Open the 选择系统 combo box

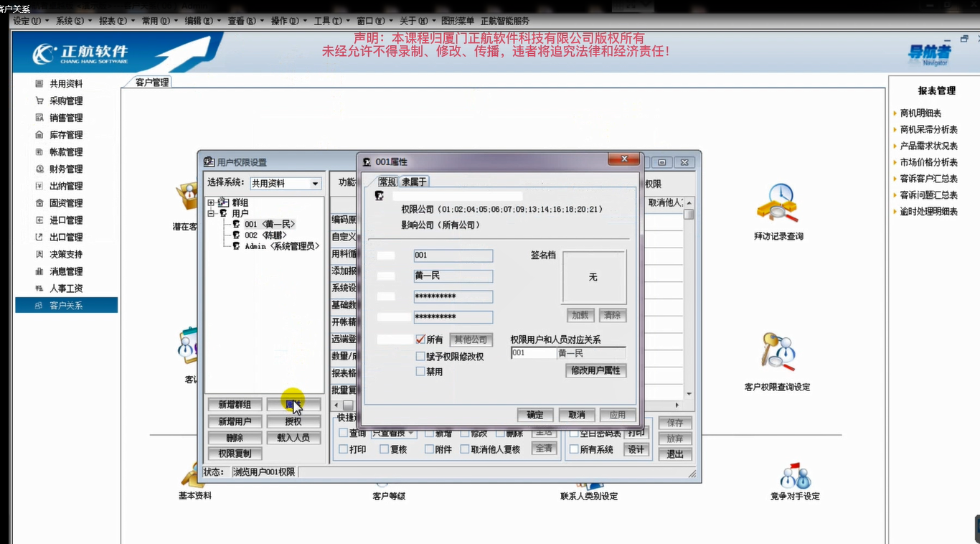tap(285, 184)
